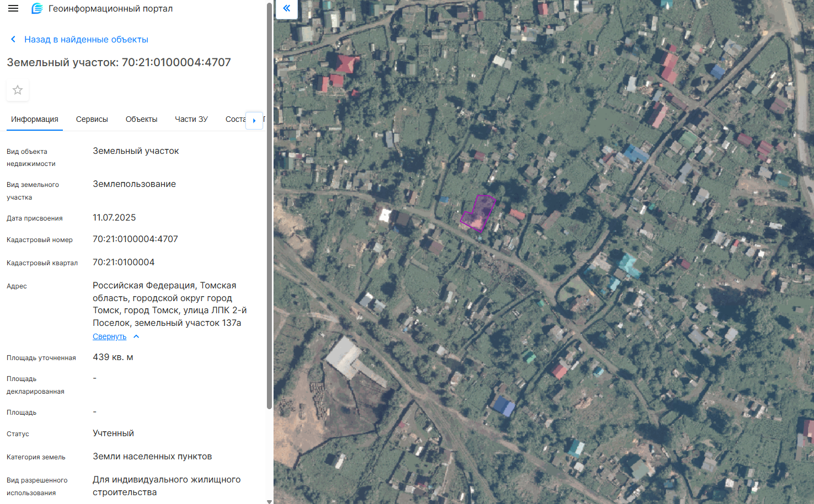Viewport: 814px width, 504px height.
Task: Click the back chevron arrow icon
Action: pyautogui.click(x=13, y=40)
